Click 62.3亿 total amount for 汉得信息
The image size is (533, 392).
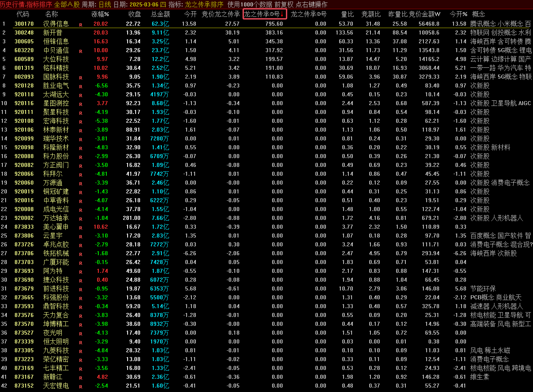(x=161, y=24)
